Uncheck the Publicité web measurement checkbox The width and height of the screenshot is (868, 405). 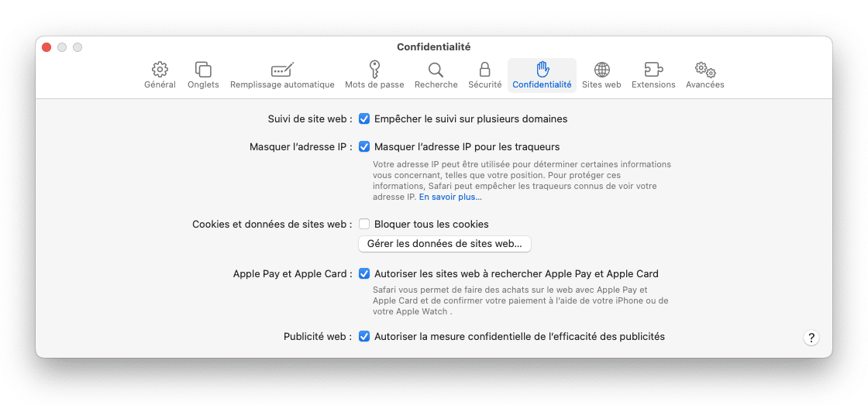[x=364, y=336]
